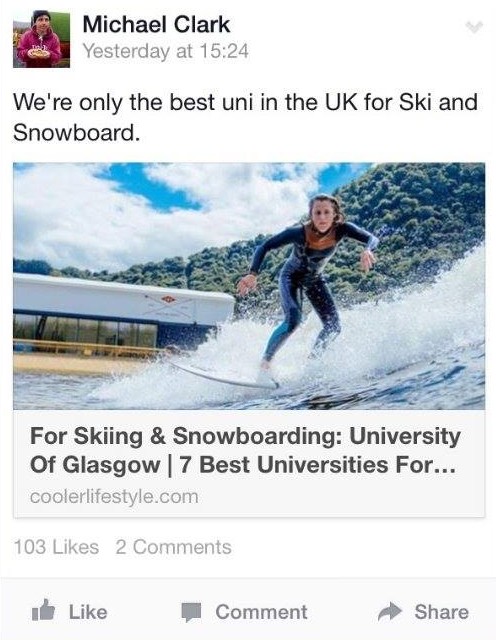This screenshot has width=496, height=640.
Task: Click the coolerlifestyle.com source link
Action: (x=114, y=497)
